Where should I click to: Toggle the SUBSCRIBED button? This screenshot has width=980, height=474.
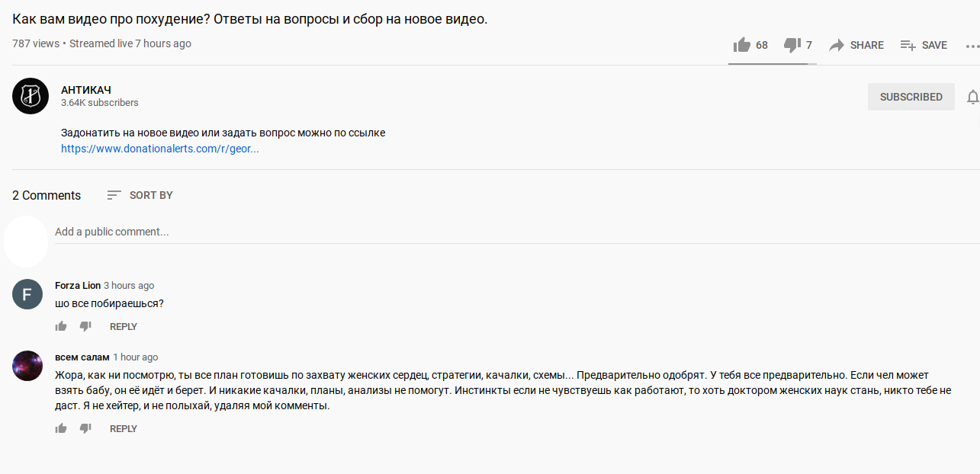pyautogui.click(x=911, y=97)
